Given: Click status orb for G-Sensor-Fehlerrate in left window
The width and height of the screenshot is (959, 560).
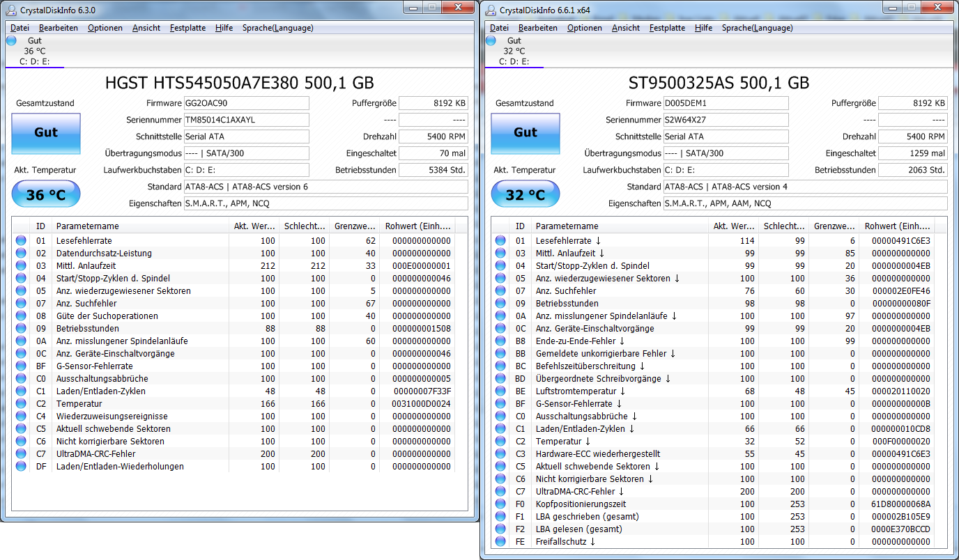Looking at the screenshot, I should (21, 366).
